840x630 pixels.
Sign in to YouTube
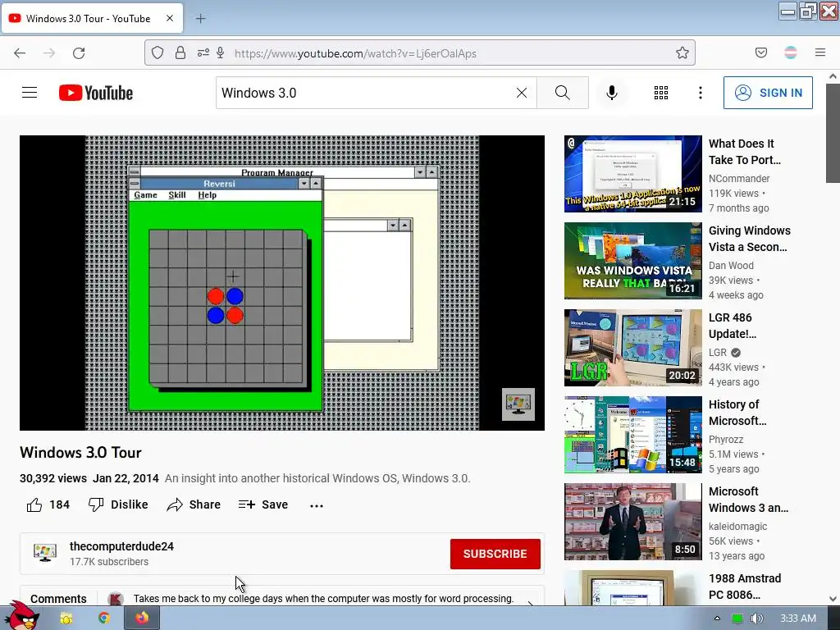(x=768, y=93)
